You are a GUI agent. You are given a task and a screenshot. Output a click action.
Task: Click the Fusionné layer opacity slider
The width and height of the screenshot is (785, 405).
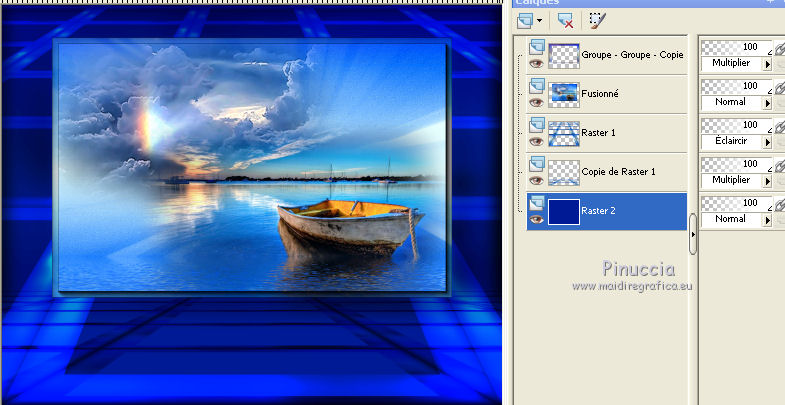click(736, 87)
